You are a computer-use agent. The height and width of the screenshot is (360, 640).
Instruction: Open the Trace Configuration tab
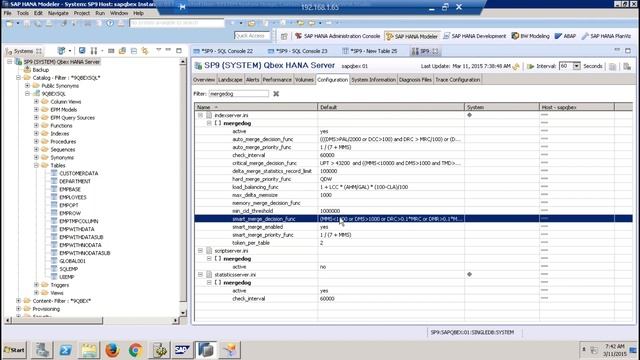pyautogui.click(x=458, y=80)
